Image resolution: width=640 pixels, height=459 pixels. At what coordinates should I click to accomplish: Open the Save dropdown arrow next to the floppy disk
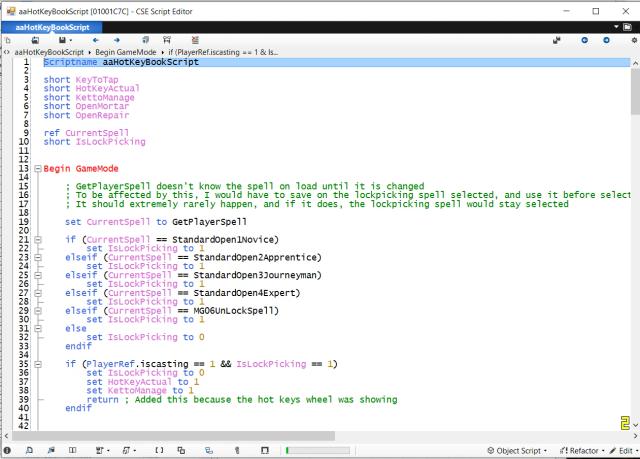pyautogui.click(x=71, y=40)
